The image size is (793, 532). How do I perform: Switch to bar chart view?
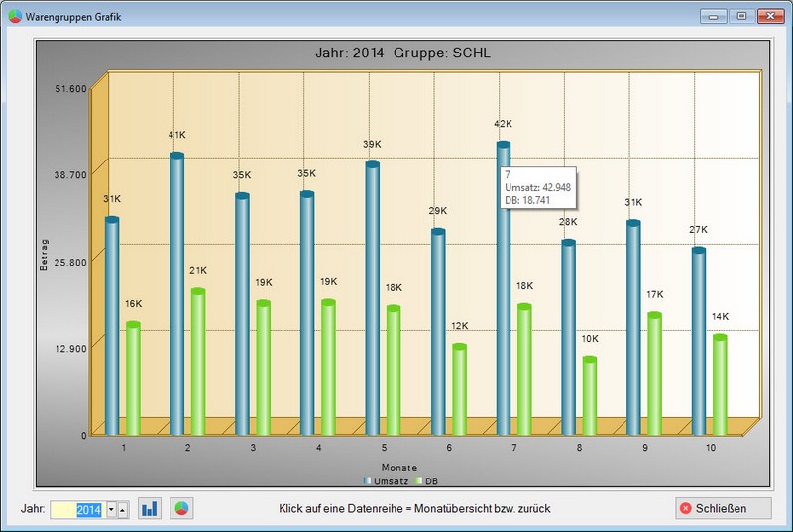pyautogui.click(x=150, y=508)
